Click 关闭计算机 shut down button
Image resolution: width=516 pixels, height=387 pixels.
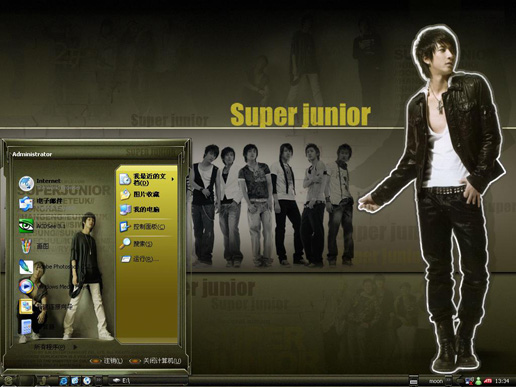[x=156, y=361]
